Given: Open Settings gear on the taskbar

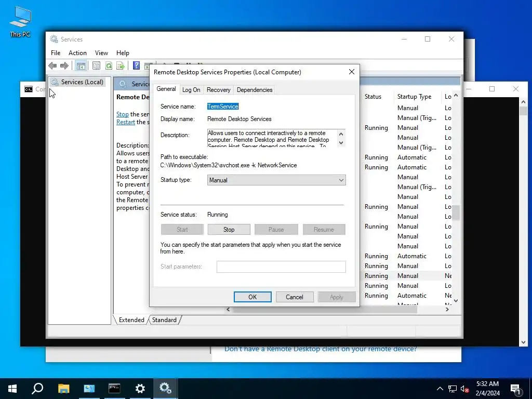Looking at the screenshot, I should 140,388.
